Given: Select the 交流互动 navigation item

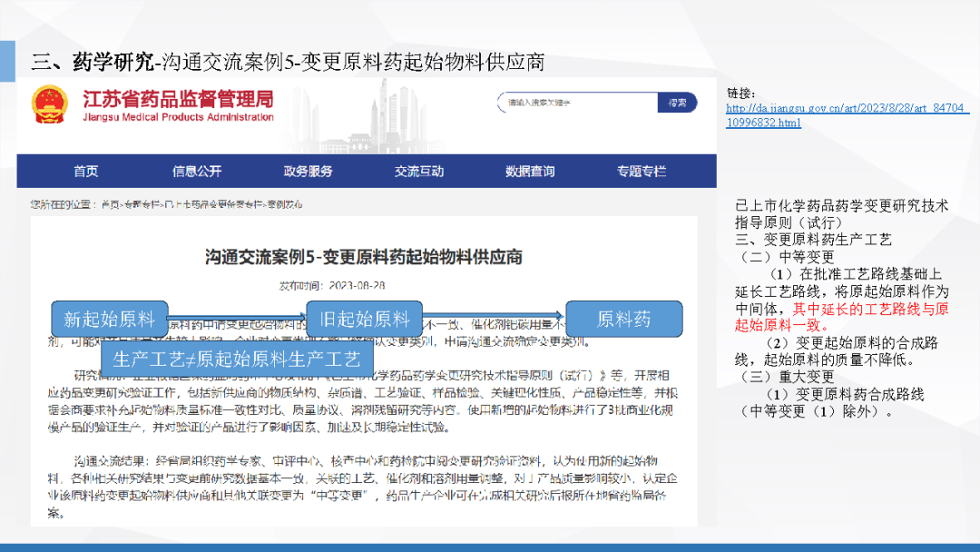Looking at the screenshot, I should point(419,172).
